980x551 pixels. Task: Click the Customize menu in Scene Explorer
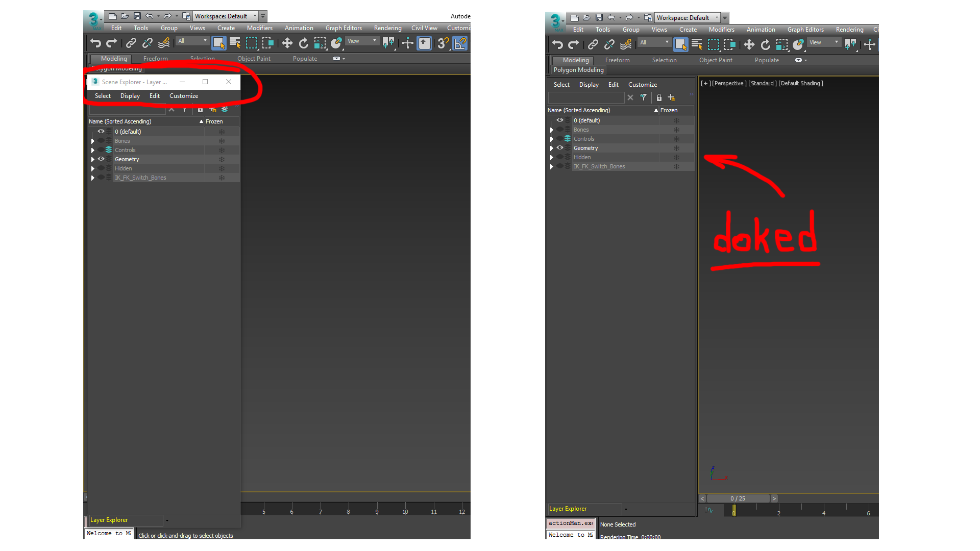click(183, 95)
